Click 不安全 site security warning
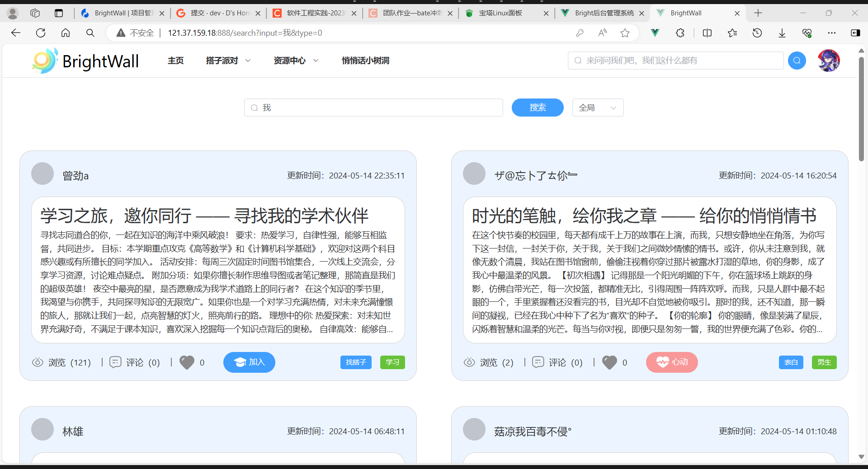The height and width of the screenshot is (469, 868). pyautogui.click(x=135, y=33)
